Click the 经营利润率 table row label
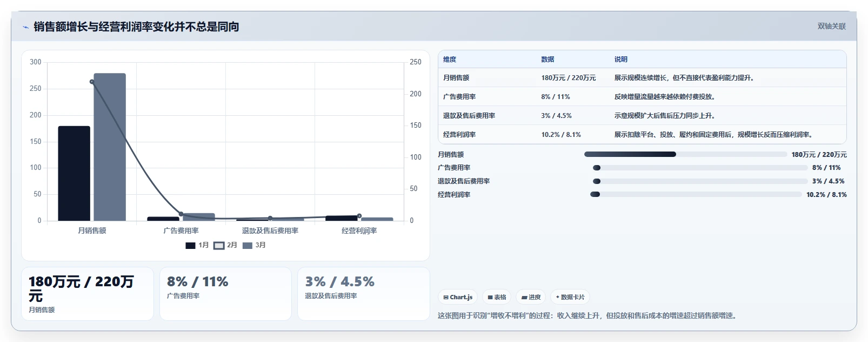 (x=459, y=135)
